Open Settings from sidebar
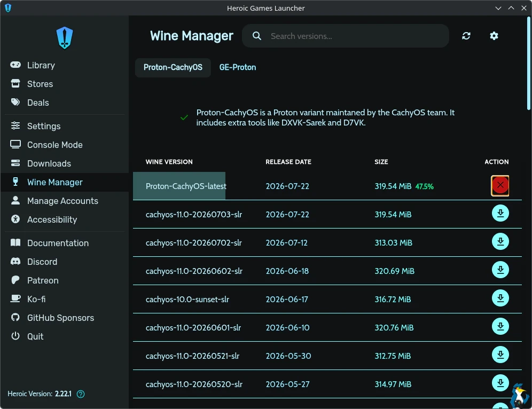The height and width of the screenshot is (409, 532). tap(65, 126)
